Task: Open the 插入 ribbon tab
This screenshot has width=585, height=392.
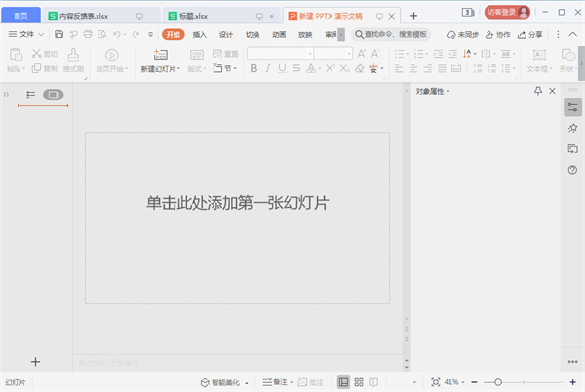Action: 200,34
